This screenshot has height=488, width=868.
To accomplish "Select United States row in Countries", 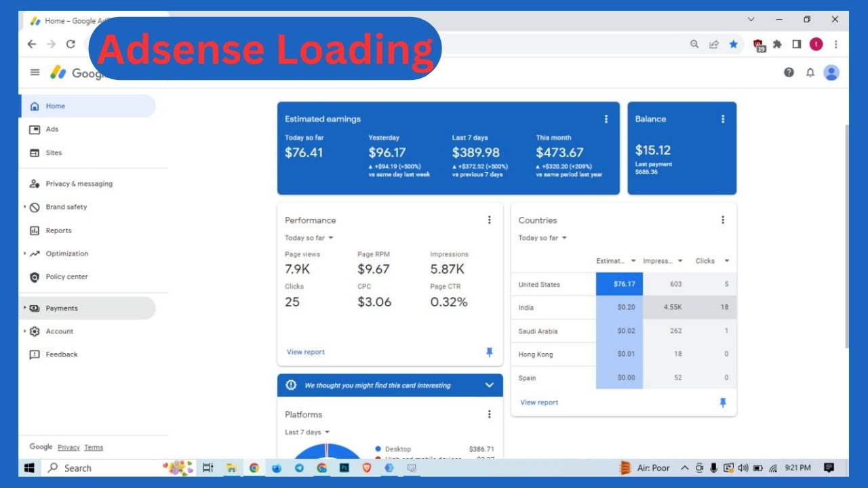I will coord(623,285).
